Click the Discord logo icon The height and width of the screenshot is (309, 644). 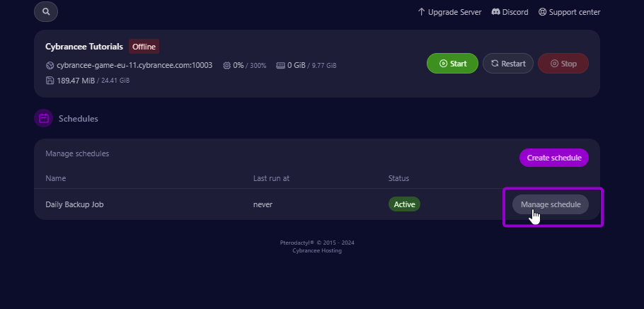pos(495,12)
